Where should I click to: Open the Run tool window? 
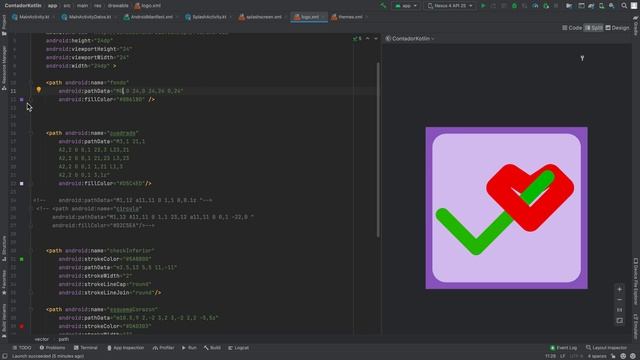point(189,348)
